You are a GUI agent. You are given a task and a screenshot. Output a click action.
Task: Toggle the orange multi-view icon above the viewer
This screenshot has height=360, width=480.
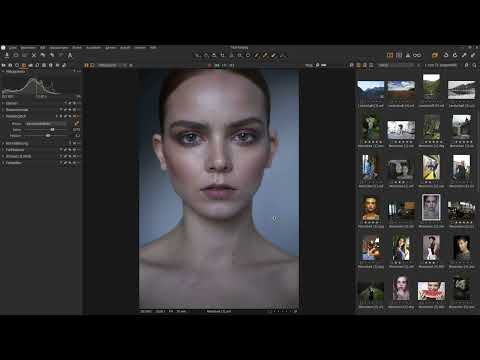coord(86,65)
